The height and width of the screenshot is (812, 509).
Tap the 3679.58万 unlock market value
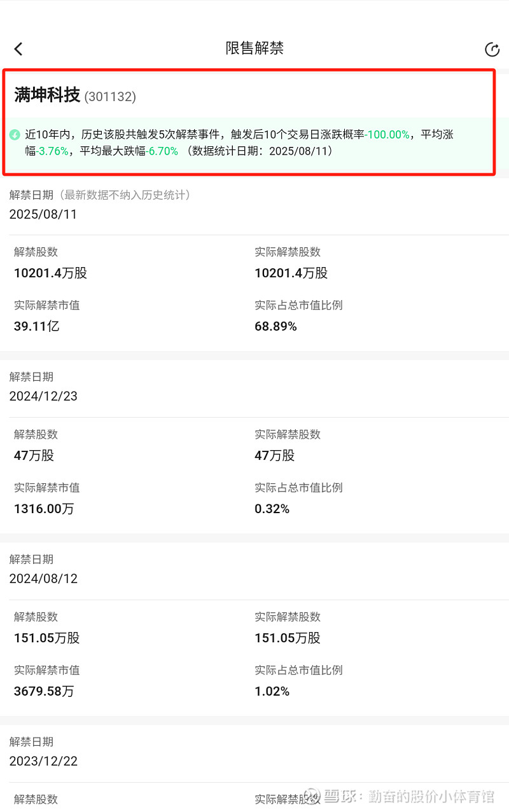pyautogui.click(x=44, y=691)
